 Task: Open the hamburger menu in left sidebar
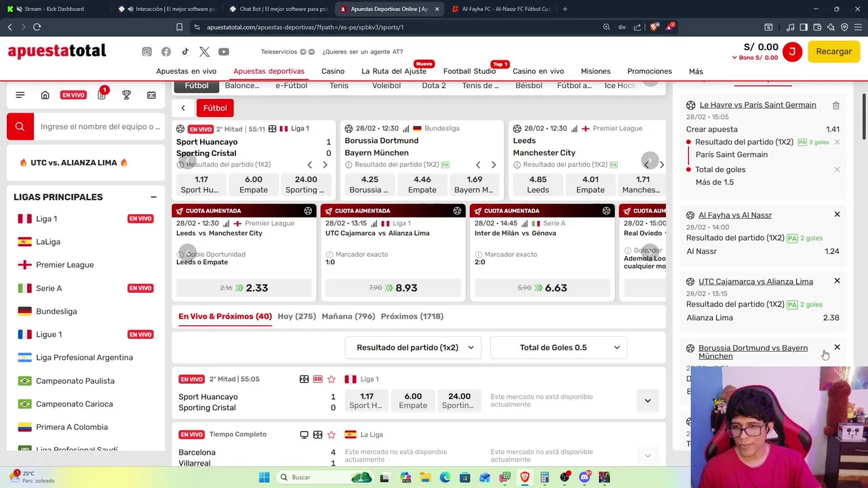click(x=20, y=95)
